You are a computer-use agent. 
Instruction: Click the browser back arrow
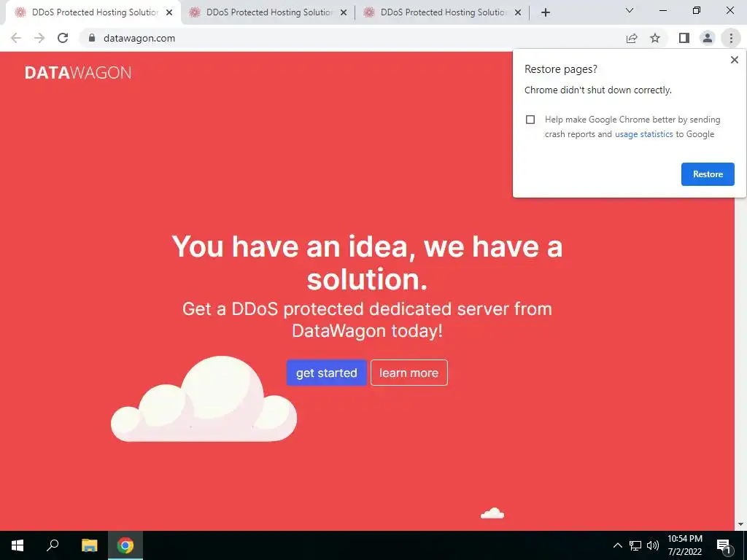pyautogui.click(x=16, y=38)
